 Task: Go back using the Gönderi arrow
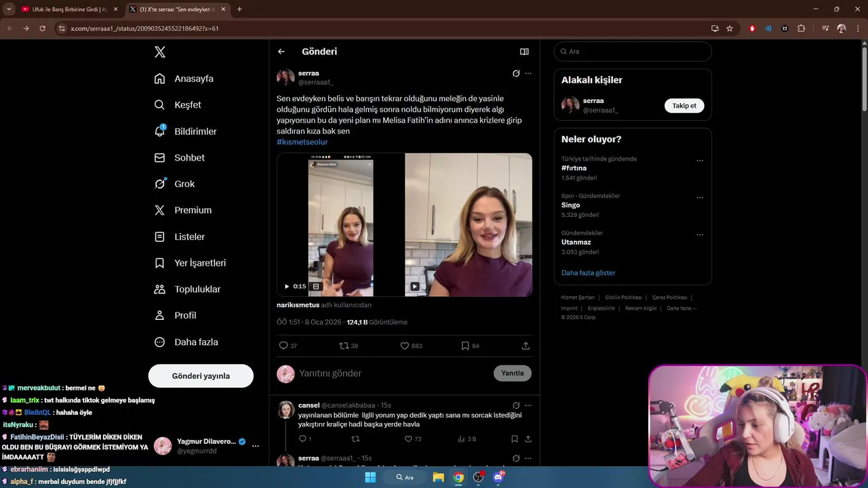[x=281, y=52]
